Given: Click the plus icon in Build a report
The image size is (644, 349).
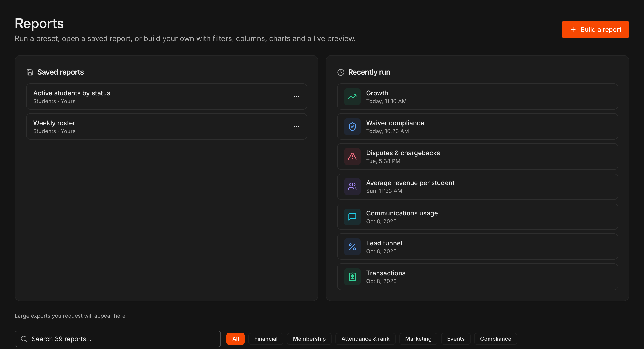Looking at the screenshot, I should 573,29.
